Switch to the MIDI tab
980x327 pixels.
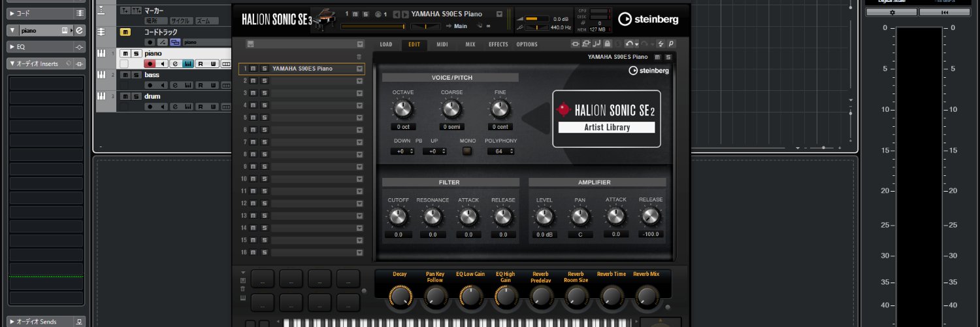tap(442, 44)
